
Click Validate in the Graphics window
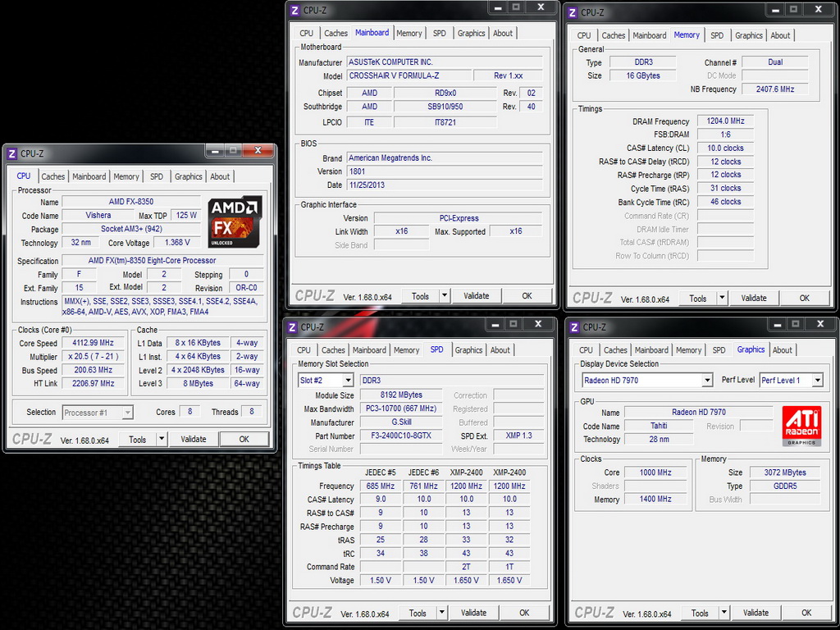click(756, 613)
